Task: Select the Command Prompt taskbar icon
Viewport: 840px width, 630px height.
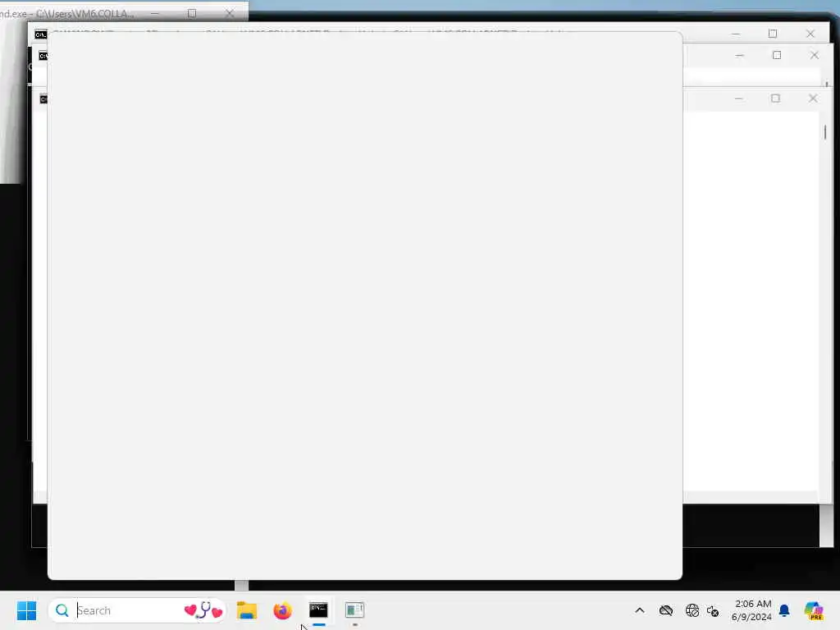Action: click(x=318, y=610)
